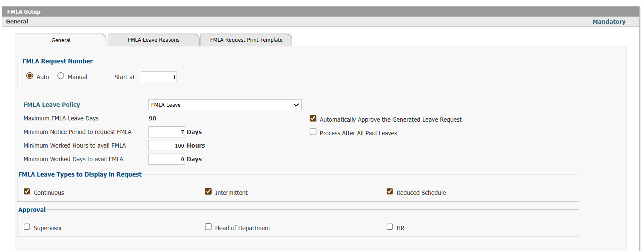Toggle the Intermittent leave type checkbox
The image size is (644, 251).
[x=208, y=191]
